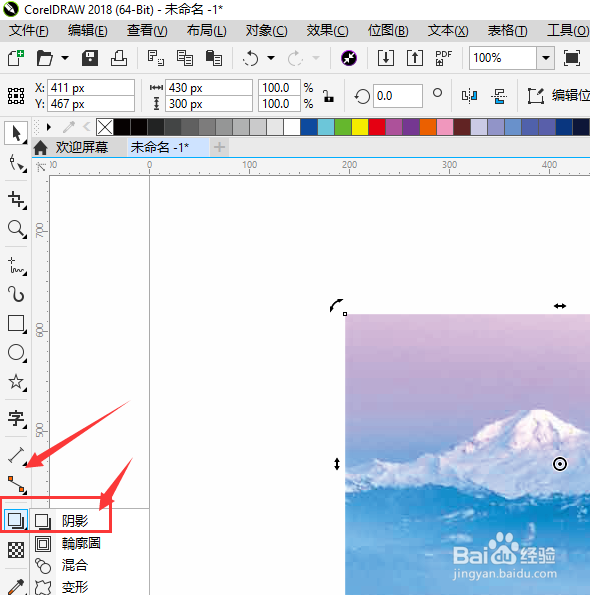Select the Artistic media tool

point(16,294)
